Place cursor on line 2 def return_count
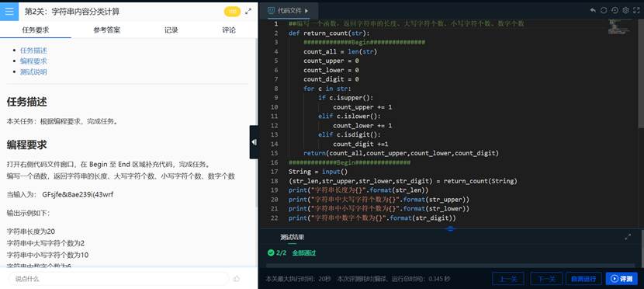The height and width of the screenshot is (289, 644). (x=329, y=33)
